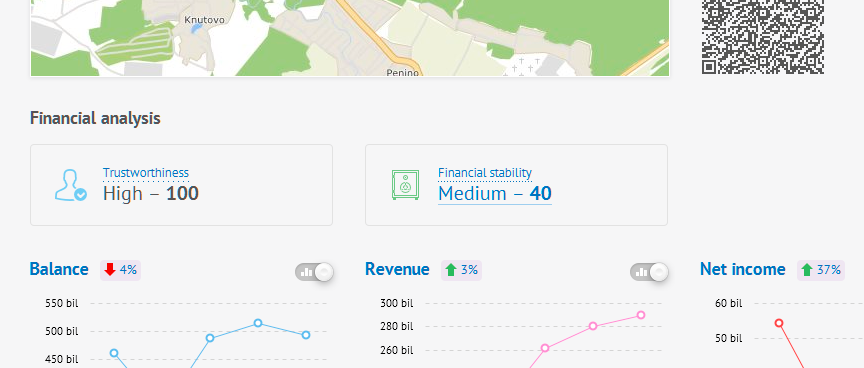Click the red down arrow beside Balance
Viewport: 864px width, 368px height.
(x=110, y=269)
